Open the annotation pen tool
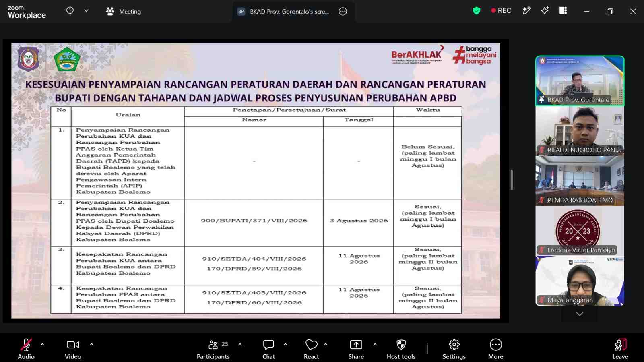644x362 pixels. coord(526,11)
